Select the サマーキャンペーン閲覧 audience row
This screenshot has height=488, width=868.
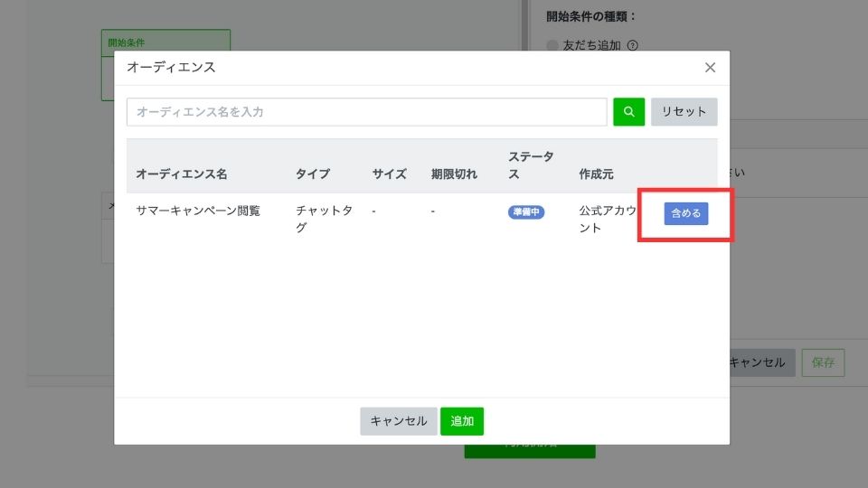click(198, 211)
